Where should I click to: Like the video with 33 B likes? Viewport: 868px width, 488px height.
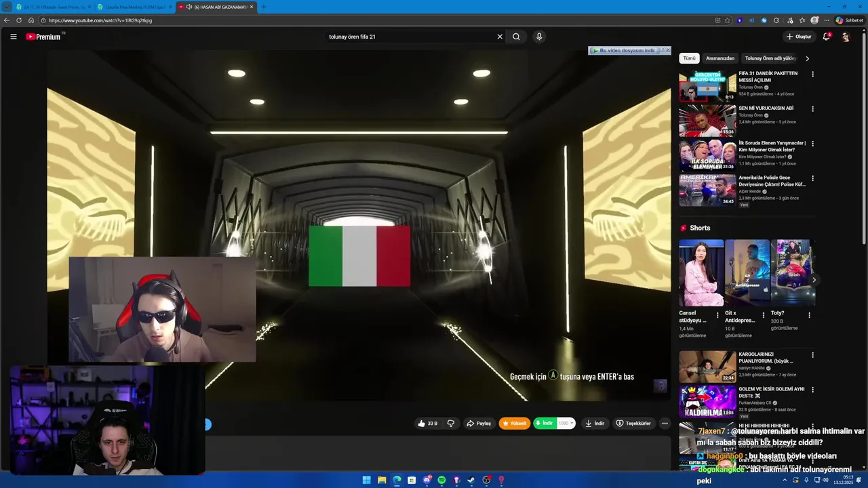click(427, 424)
